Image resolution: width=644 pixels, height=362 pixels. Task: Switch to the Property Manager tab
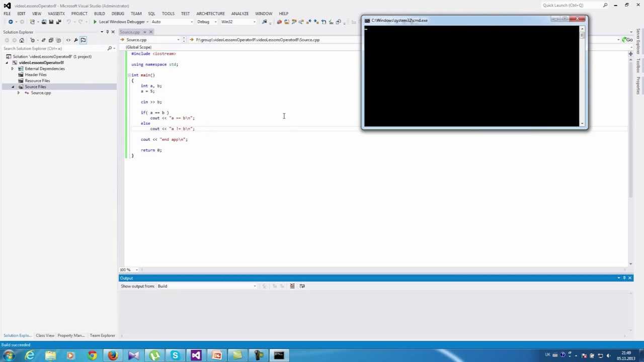(71, 335)
